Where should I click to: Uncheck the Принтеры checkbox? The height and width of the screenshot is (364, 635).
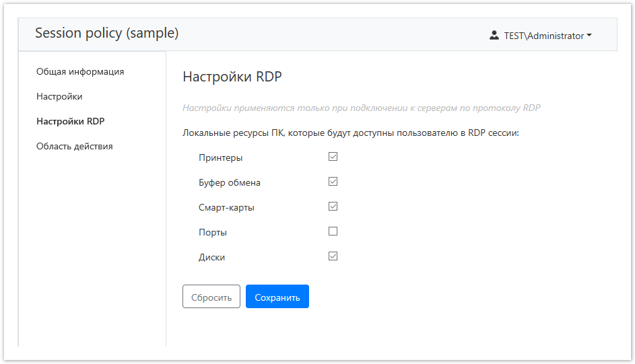pos(333,157)
